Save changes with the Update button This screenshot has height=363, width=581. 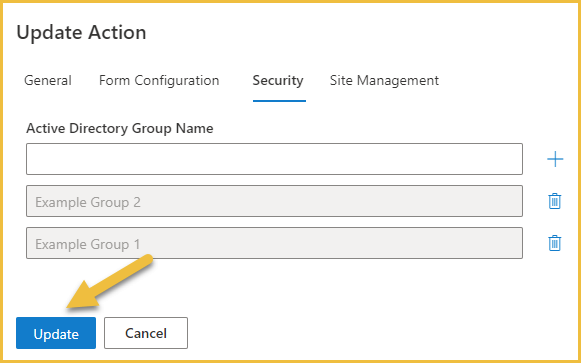[56, 333]
